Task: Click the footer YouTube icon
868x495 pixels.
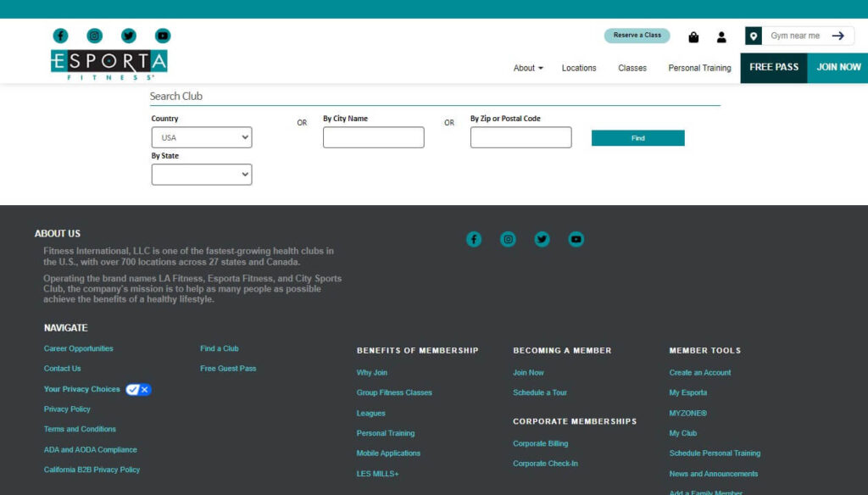Action: tap(576, 239)
